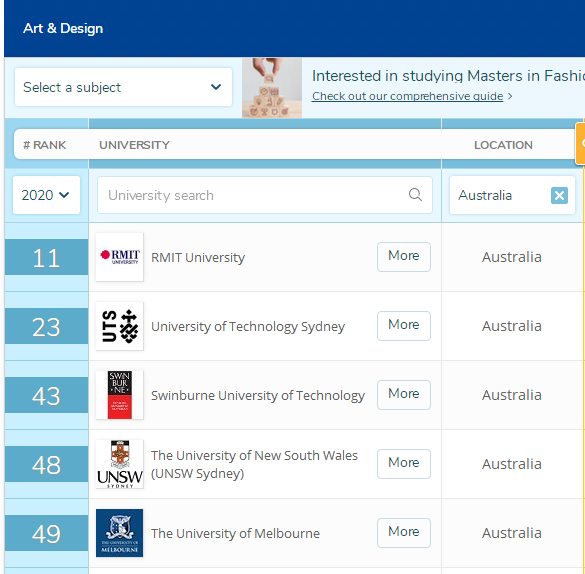This screenshot has height=574, width=585.
Task: Click the University of Melbourne logo
Action: point(119,533)
